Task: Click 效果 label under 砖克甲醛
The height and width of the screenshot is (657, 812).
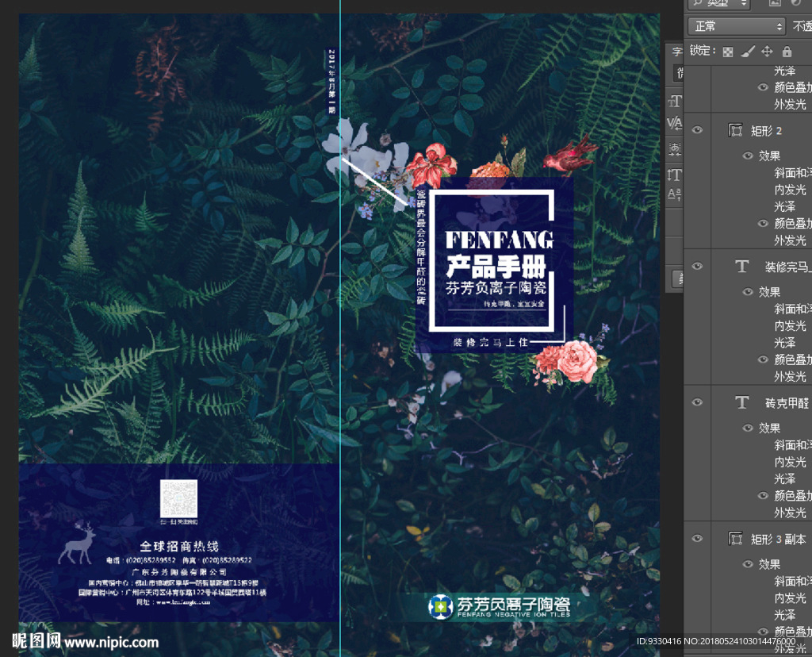Action: 769,428
